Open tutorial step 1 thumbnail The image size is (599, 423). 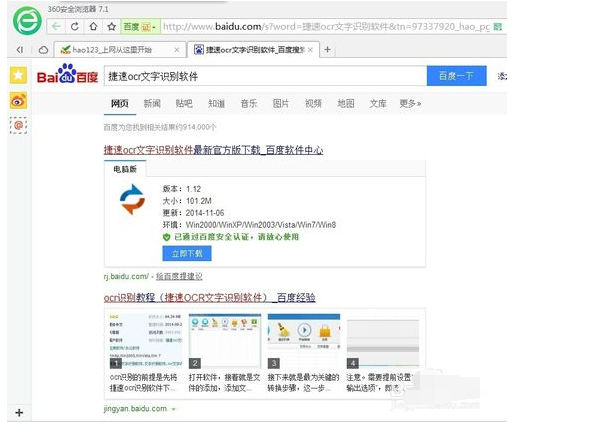click(x=145, y=341)
